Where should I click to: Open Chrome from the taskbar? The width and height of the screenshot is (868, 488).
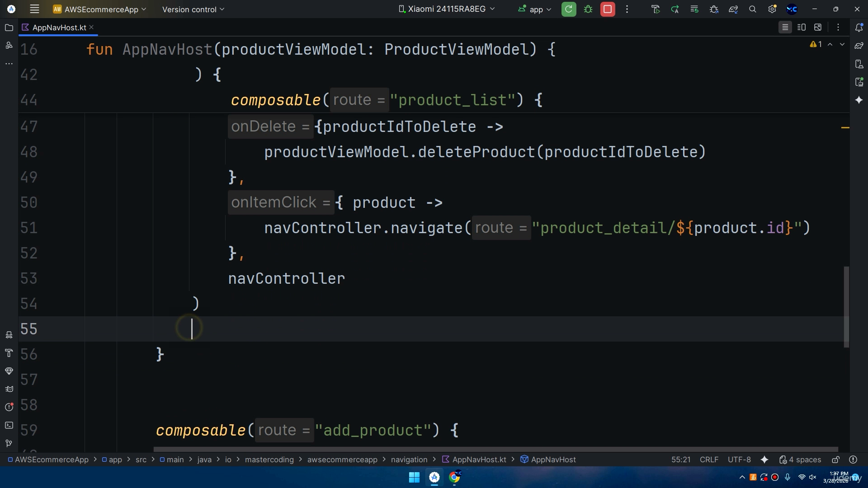(454, 477)
